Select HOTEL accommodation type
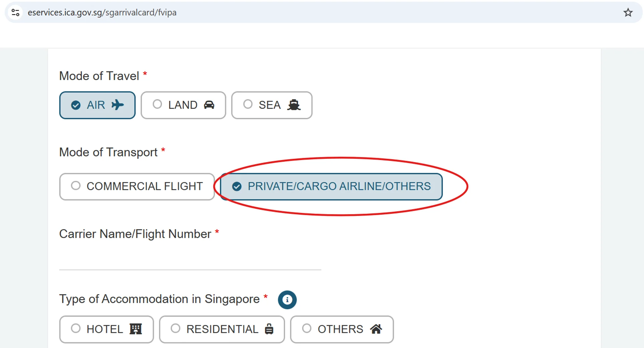644x348 pixels. point(106,329)
